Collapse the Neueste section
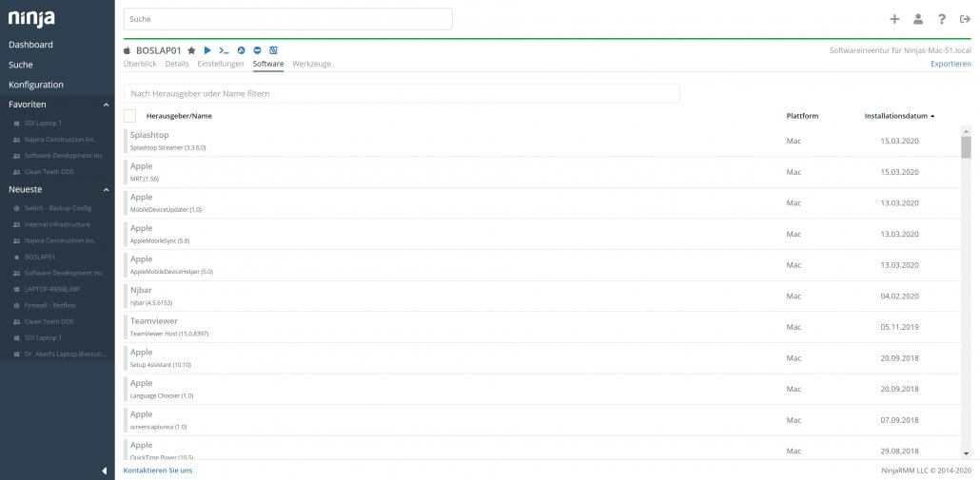The width and height of the screenshot is (980, 480). tap(105, 189)
